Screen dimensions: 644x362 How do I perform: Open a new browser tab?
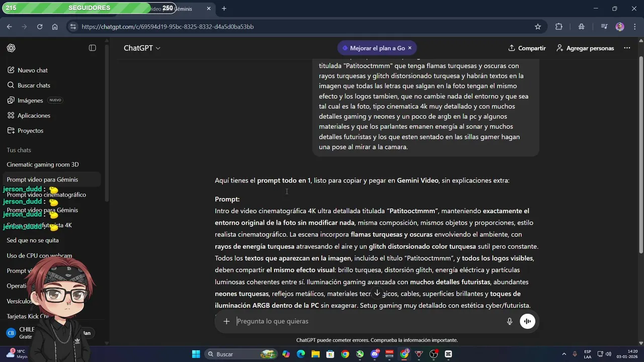click(224, 9)
